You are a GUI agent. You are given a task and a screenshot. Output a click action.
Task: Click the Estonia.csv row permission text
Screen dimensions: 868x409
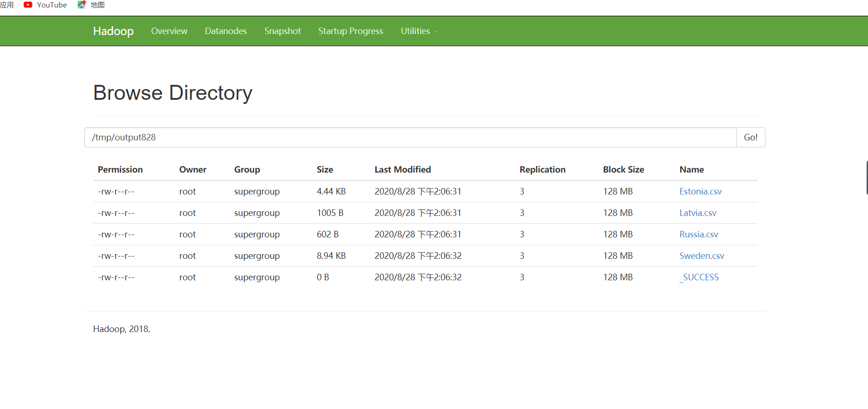point(116,191)
